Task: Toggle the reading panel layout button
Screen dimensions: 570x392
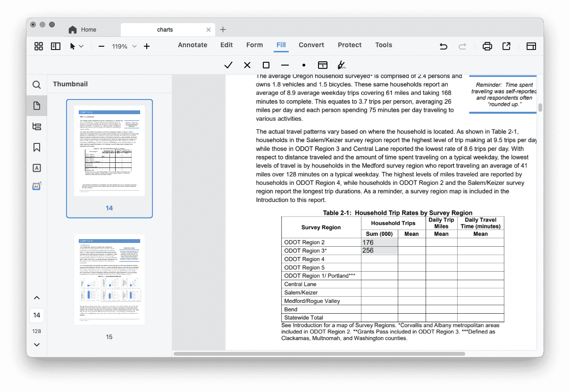Action: click(x=56, y=46)
